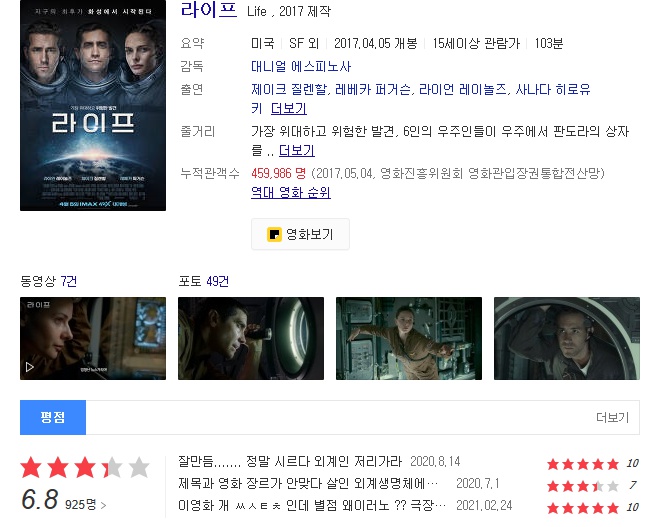The width and height of the screenshot is (660, 527).
Task: Play the 라이프 video thumbnail
Action: [x=93, y=338]
